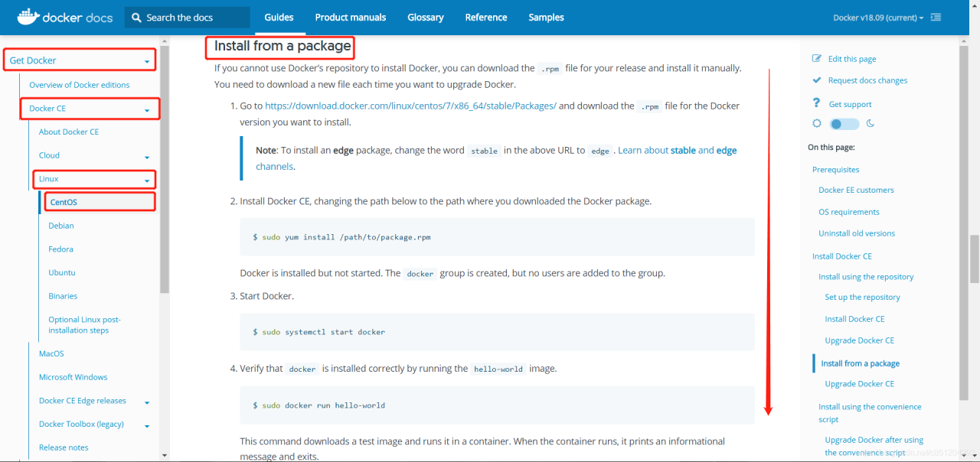This screenshot has width=980, height=462.
Task: Collapse the Get Docker section arrow
Action: (x=147, y=61)
